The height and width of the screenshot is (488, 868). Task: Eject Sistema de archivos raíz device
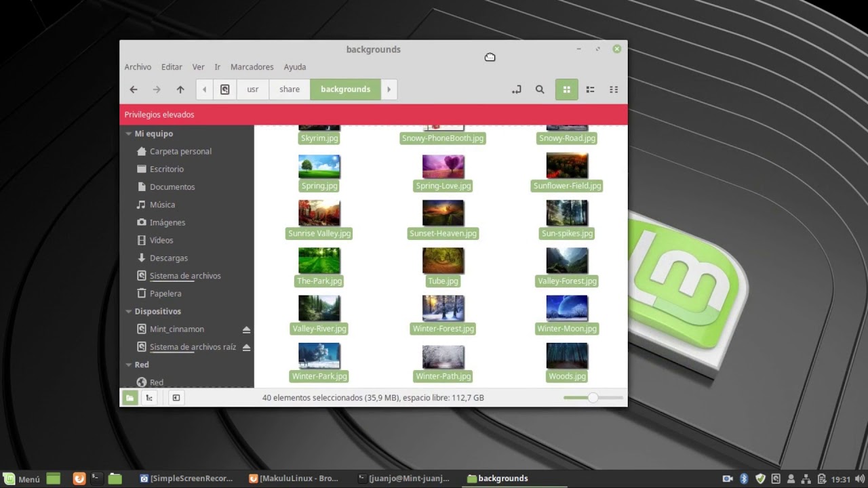pos(246,347)
